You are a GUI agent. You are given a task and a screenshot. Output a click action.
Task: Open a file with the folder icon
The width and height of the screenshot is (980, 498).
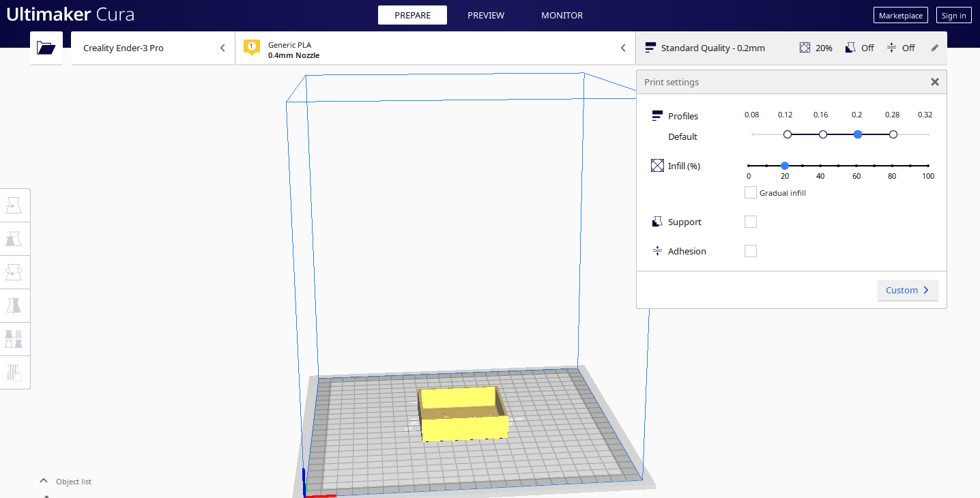(46, 48)
